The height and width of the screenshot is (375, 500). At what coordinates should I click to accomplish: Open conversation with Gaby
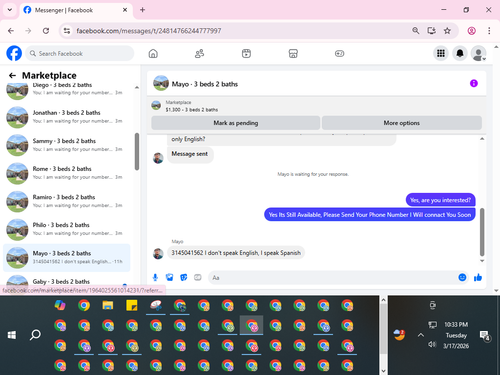click(x=67, y=282)
